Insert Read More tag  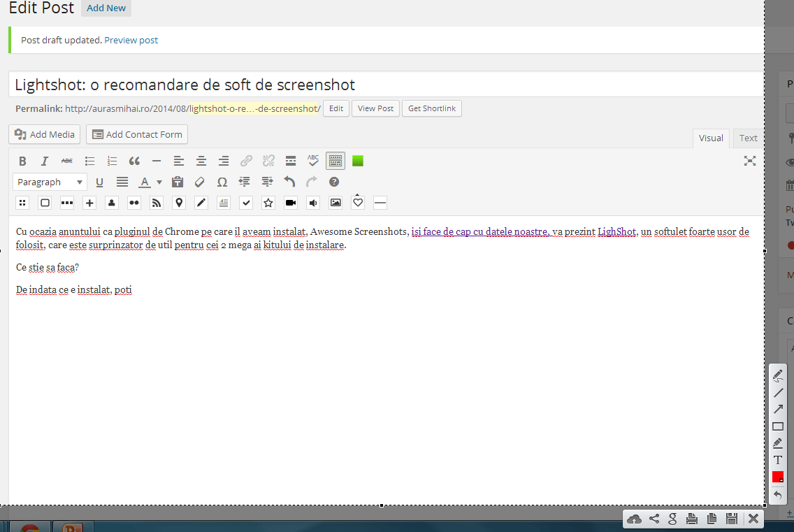click(x=291, y=161)
